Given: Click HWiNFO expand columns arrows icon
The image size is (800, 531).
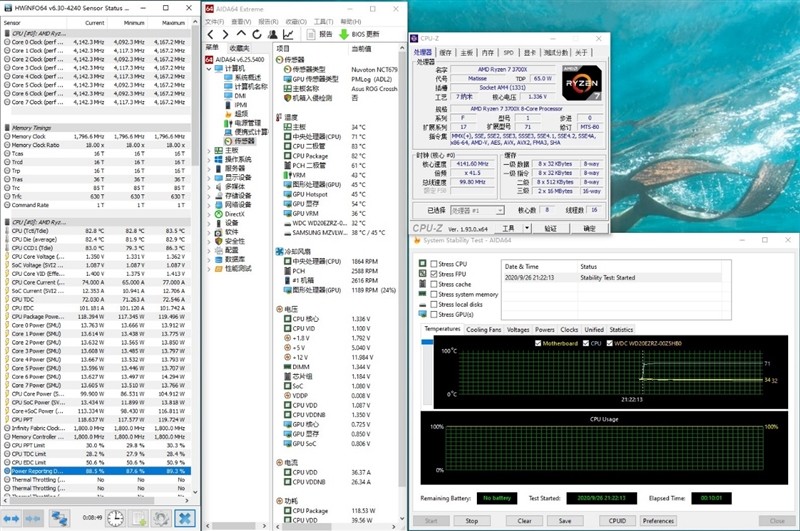Looking at the screenshot, I should click(11, 518).
